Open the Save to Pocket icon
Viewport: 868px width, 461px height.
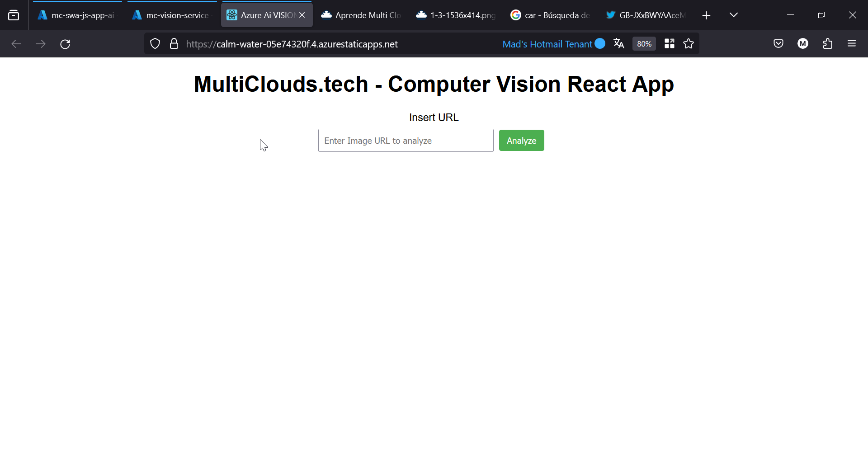[x=778, y=44]
